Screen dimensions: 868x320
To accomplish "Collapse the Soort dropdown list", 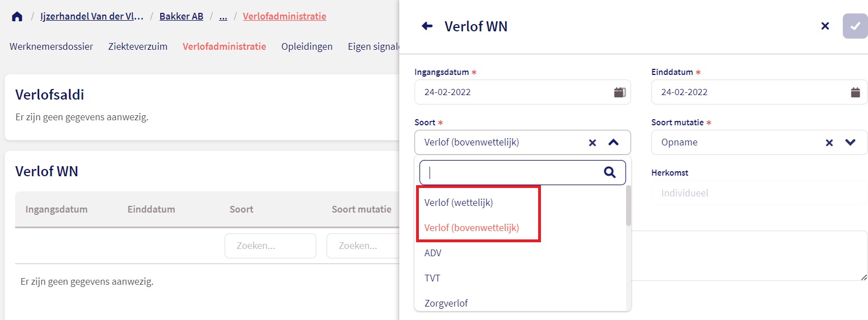I will (614, 143).
